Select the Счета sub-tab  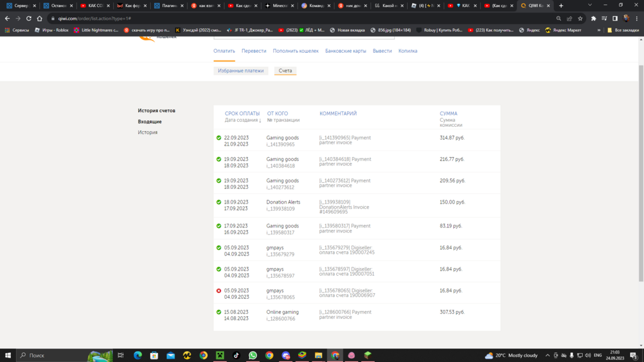point(285,71)
